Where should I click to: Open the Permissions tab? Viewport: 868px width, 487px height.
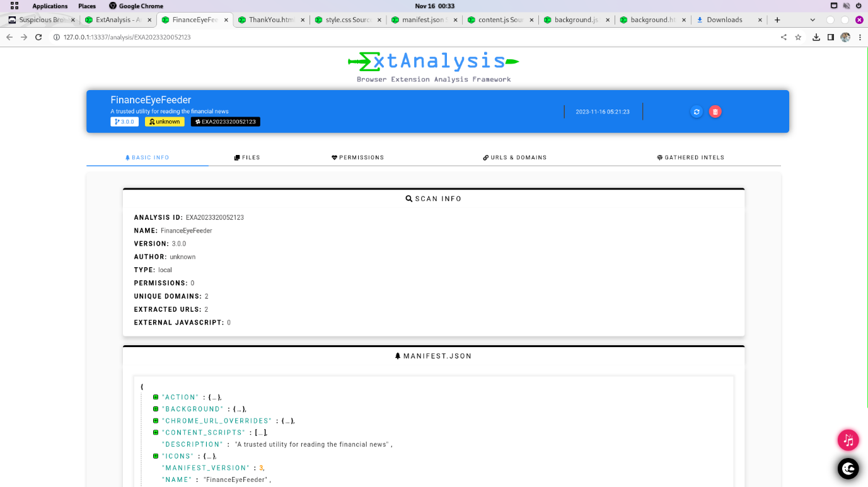click(x=357, y=158)
